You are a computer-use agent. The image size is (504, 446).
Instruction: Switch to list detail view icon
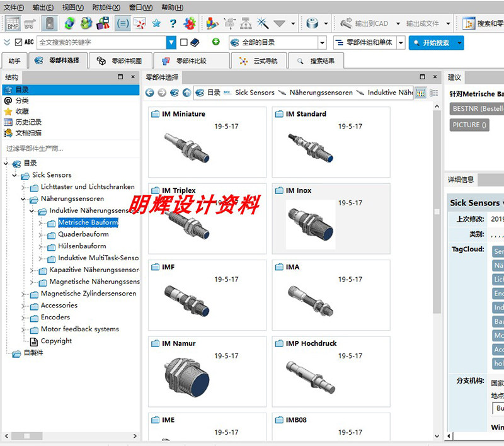[434, 93]
